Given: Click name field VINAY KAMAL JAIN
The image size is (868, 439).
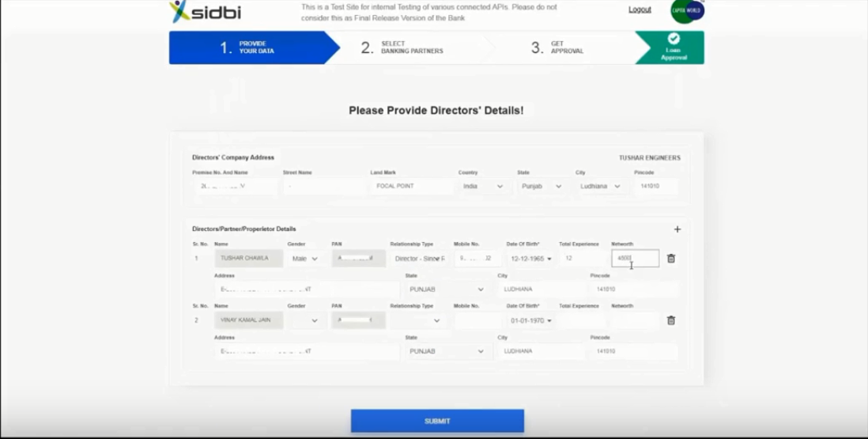Looking at the screenshot, I should pos(248,320).
